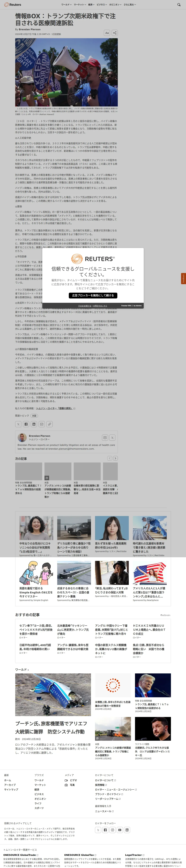Share the article on Facebook below related topics
This screenshot has width=186, height=868.
click(x=26, y=424)
